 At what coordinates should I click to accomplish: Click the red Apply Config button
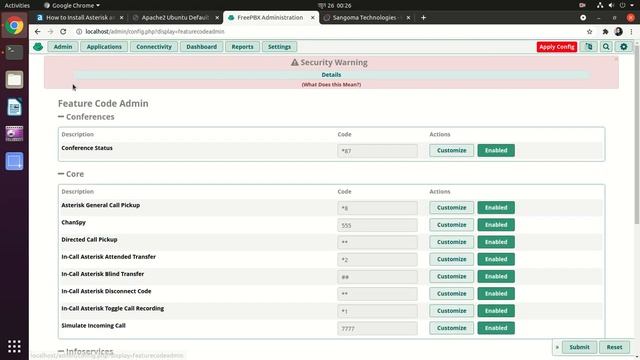point(557,47)
